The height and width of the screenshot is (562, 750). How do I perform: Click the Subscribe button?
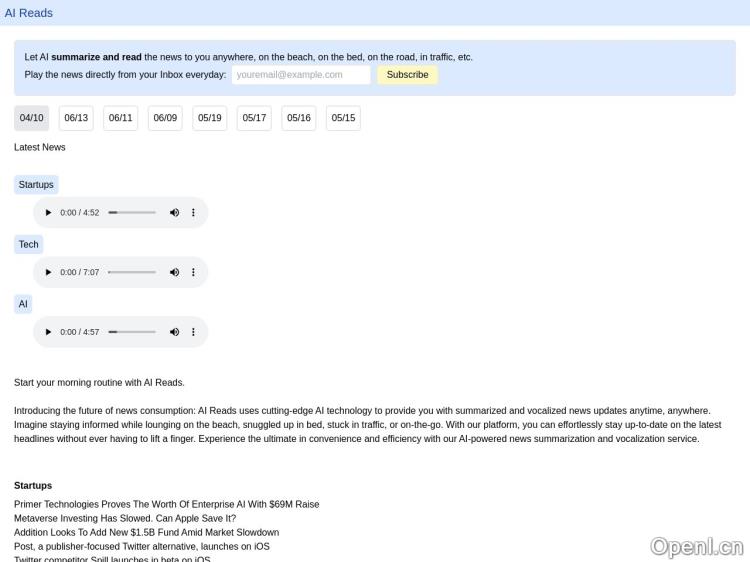tap(407, 75)
